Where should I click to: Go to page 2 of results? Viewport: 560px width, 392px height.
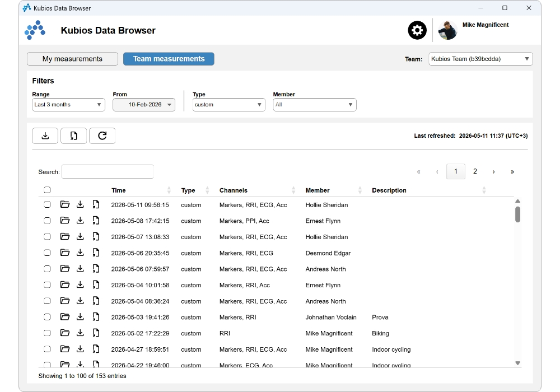click(475, 171)
